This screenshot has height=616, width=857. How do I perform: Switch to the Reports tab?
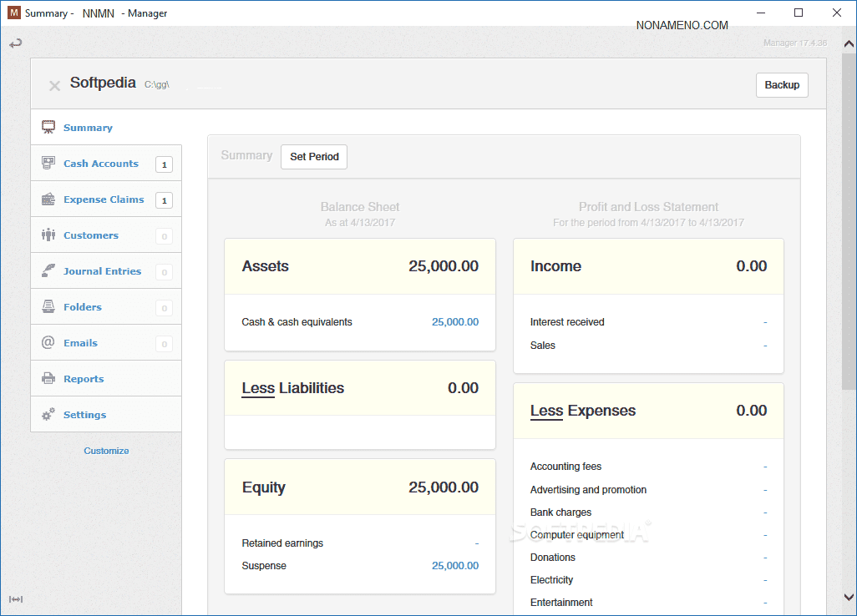[84, 379]
